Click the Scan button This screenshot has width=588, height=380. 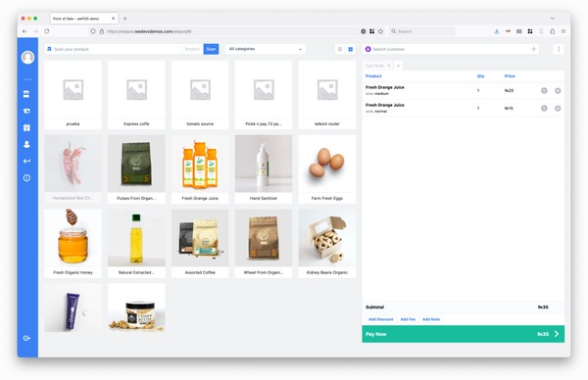pyautogui.click(x=211, y=49)
